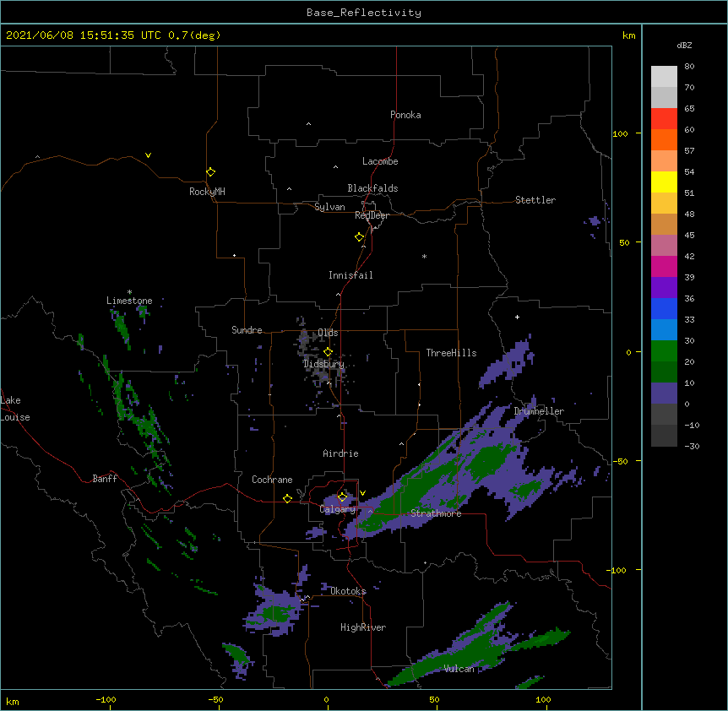Screen dimensions: 728x711
Task: Click the Base_Reflectivity title text
Action: [364, 13]
